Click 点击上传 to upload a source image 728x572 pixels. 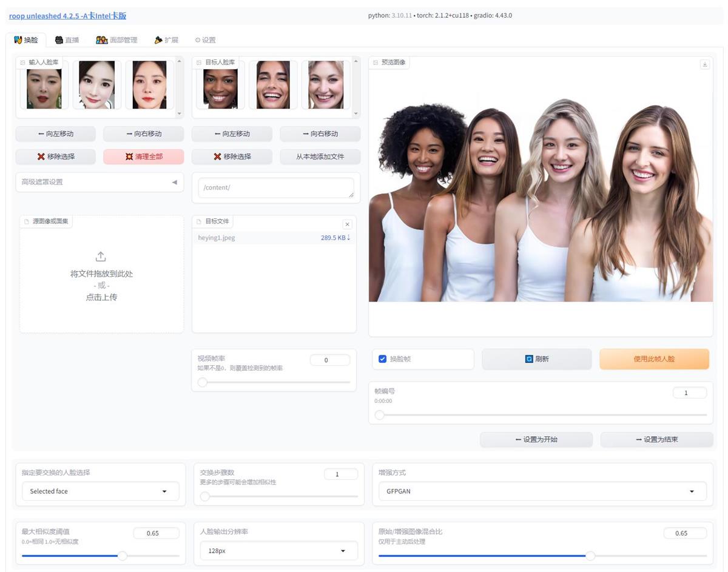pos(101,297)
